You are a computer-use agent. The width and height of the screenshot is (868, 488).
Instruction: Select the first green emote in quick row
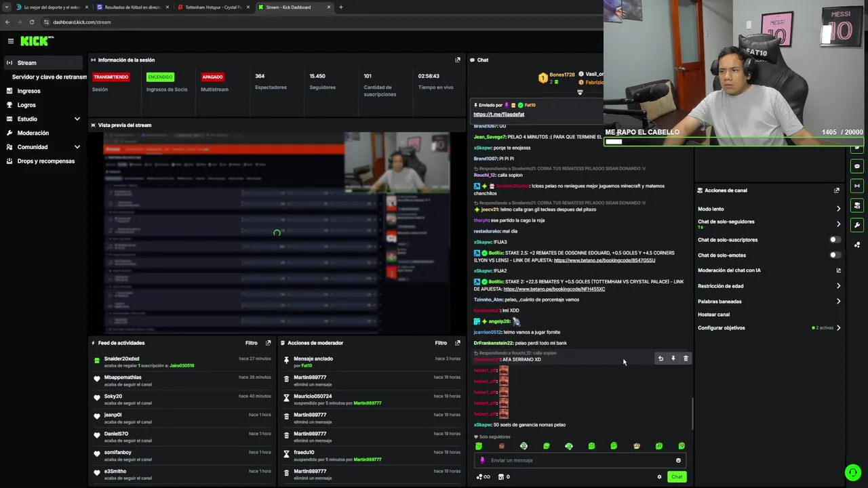[479, 446]
